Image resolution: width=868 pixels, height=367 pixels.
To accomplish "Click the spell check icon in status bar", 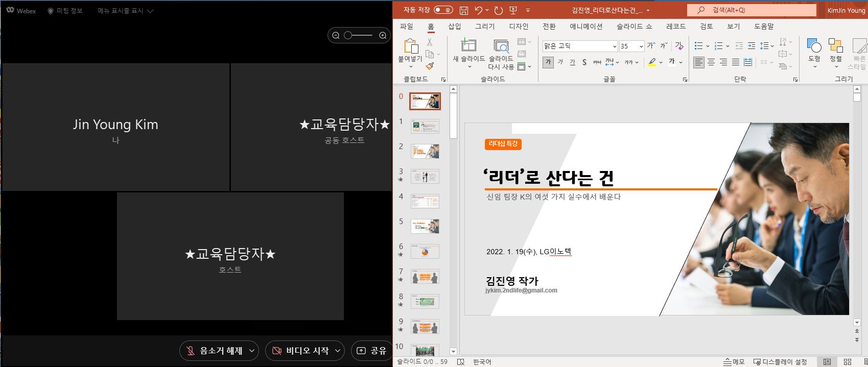I will (x=460, y=362).
